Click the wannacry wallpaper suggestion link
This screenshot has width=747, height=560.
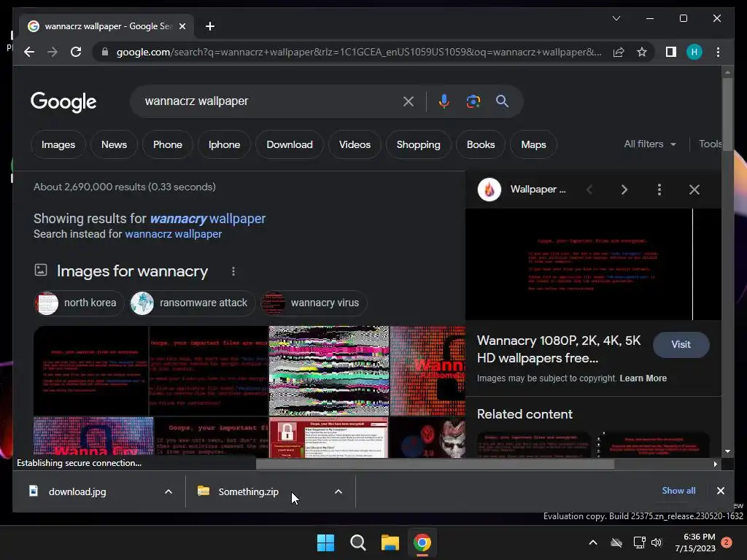point(208,219)
